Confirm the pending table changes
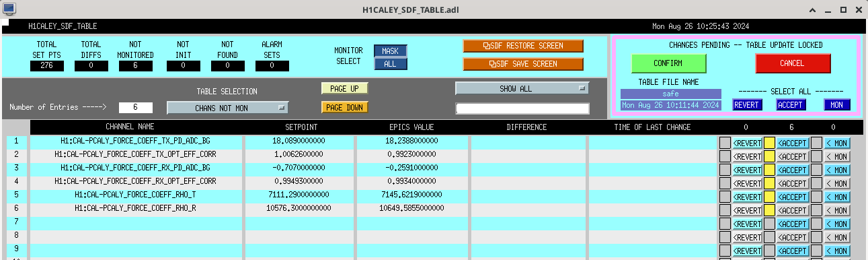 [x=668, y=63]
